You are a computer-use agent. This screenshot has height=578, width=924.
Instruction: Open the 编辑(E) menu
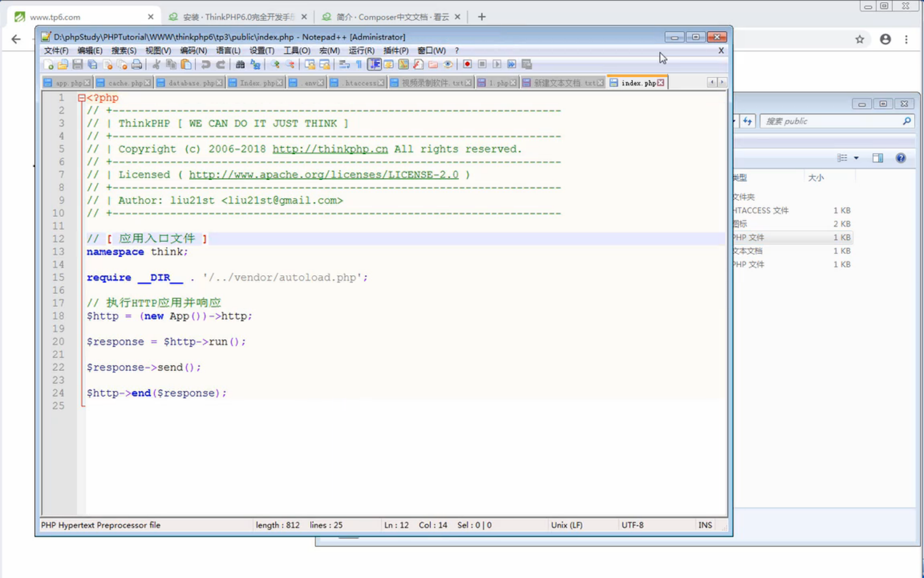coord(90,51)
